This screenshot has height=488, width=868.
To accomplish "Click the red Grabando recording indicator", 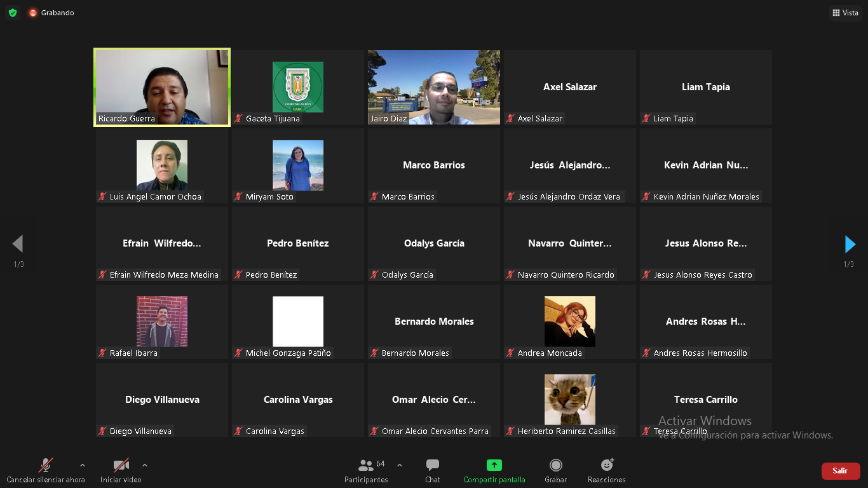I will (x=33, y=13).
